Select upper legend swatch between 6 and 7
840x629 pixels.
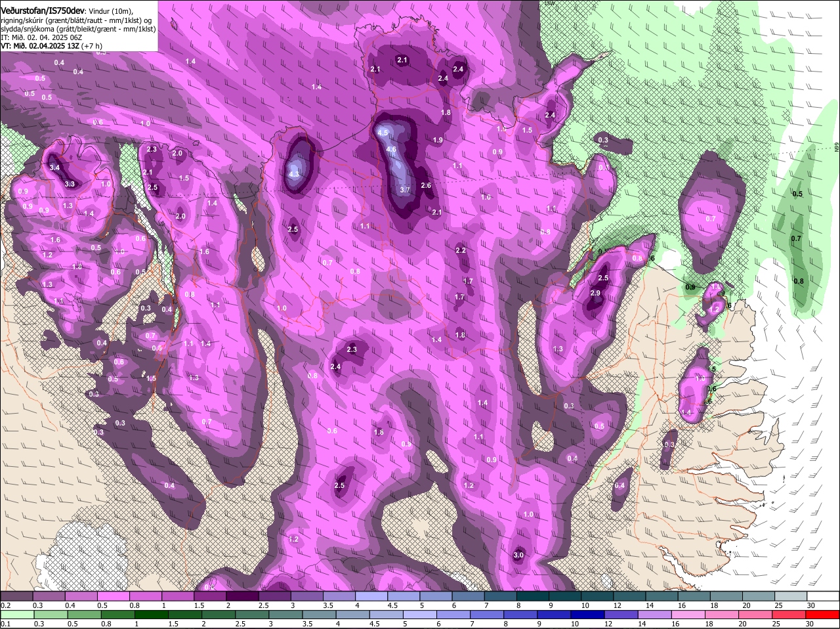470,595
